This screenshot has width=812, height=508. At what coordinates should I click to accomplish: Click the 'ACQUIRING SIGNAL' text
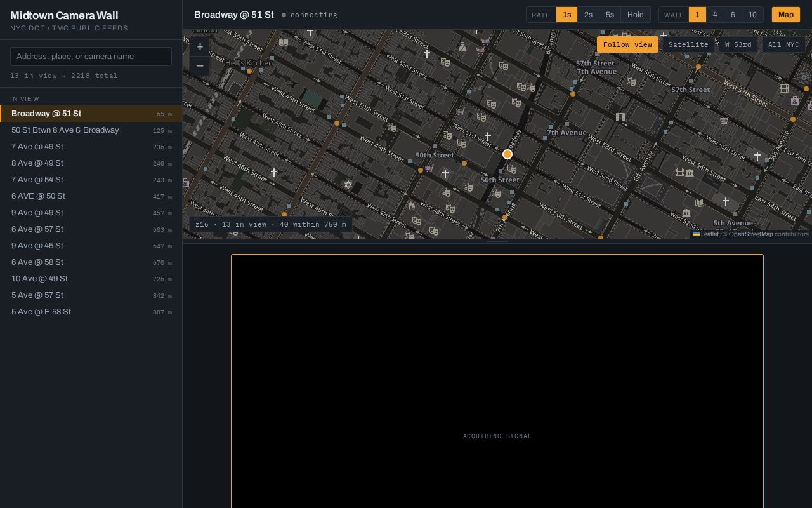click(497, 436)
